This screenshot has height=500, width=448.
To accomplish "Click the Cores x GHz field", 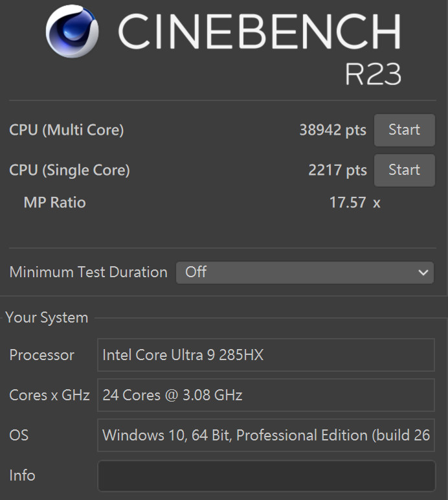I will pyautogui.click(x=266, y=395).
